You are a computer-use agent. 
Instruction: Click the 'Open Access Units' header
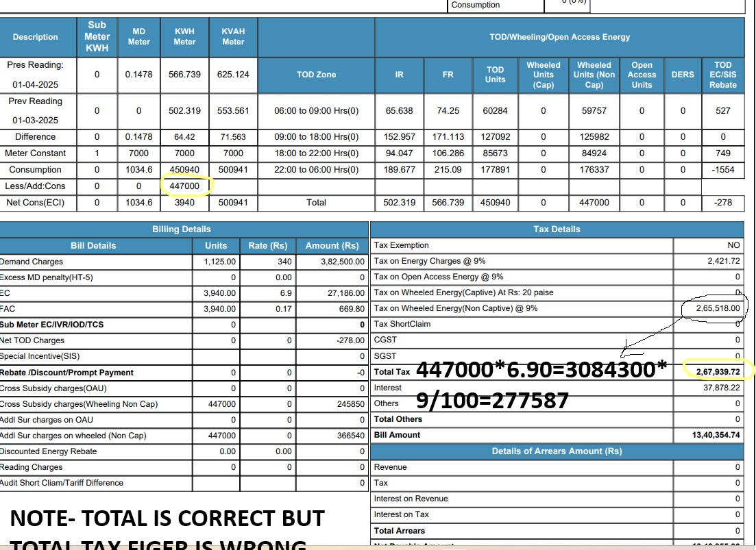coord(642,75)
